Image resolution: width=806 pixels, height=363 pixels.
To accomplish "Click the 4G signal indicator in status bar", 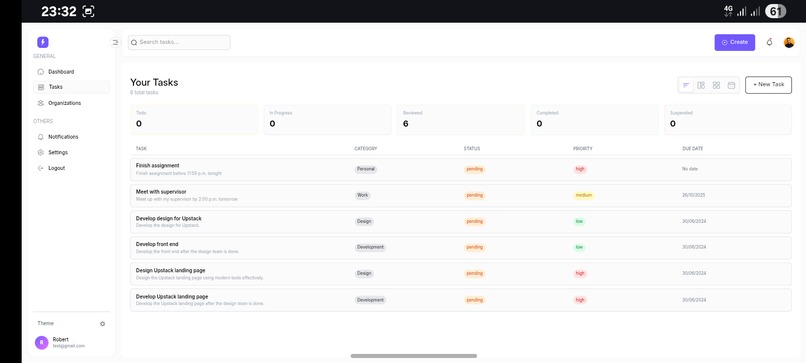I will (x=728, y=11).
